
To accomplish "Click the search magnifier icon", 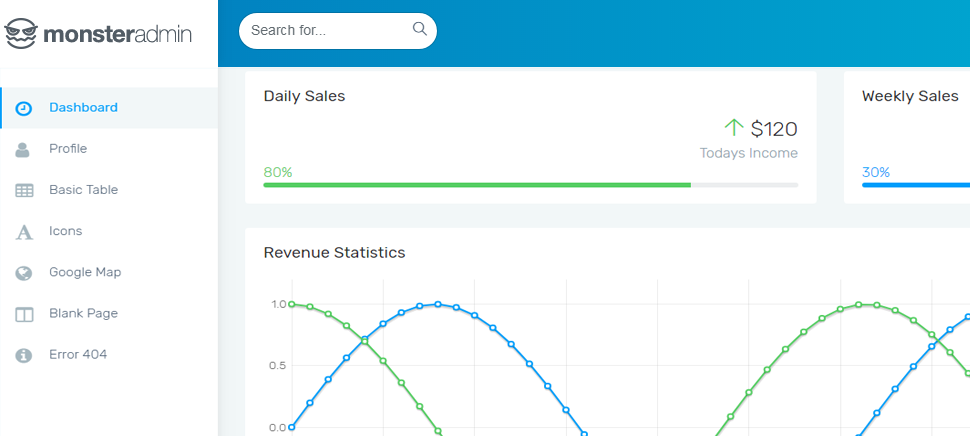I will tap(419, 28).
